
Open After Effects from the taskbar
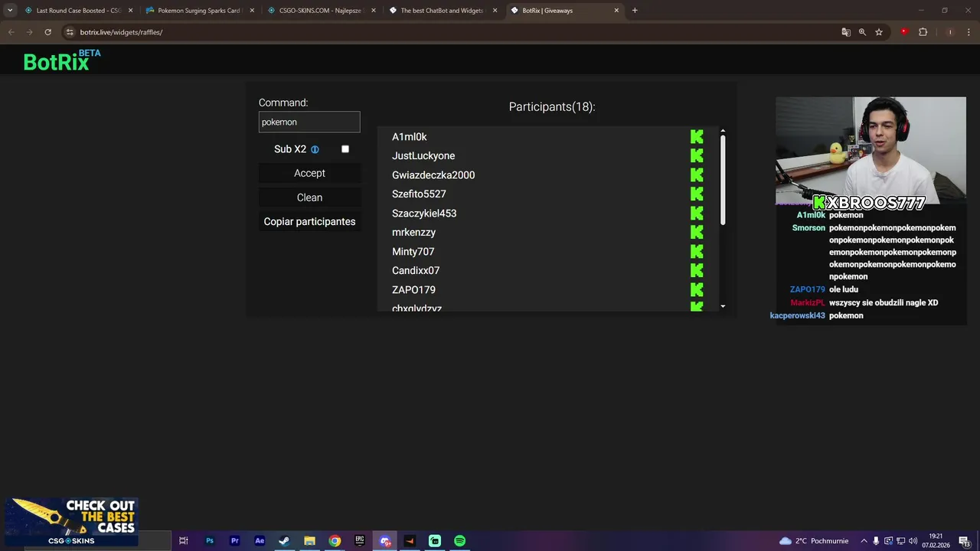coord(260,541)
